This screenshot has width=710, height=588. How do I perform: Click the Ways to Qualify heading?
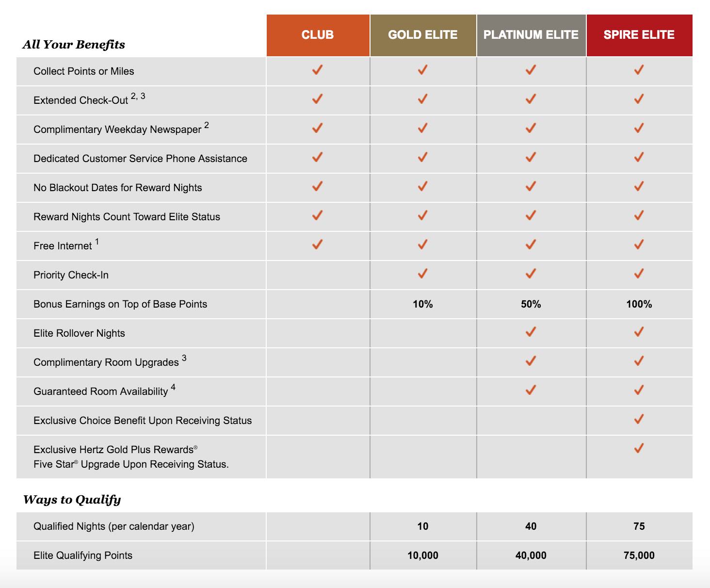(x=72, y=500)
